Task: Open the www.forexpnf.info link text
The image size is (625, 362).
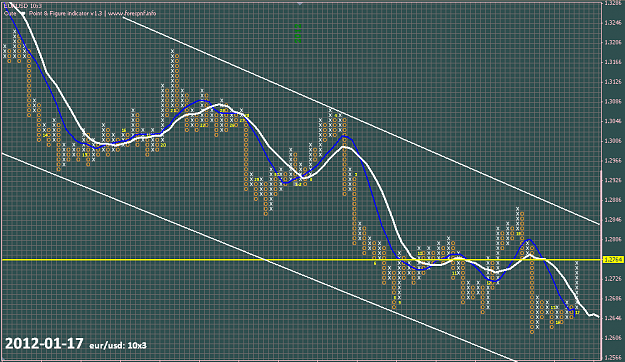Action: pos(132,14)
